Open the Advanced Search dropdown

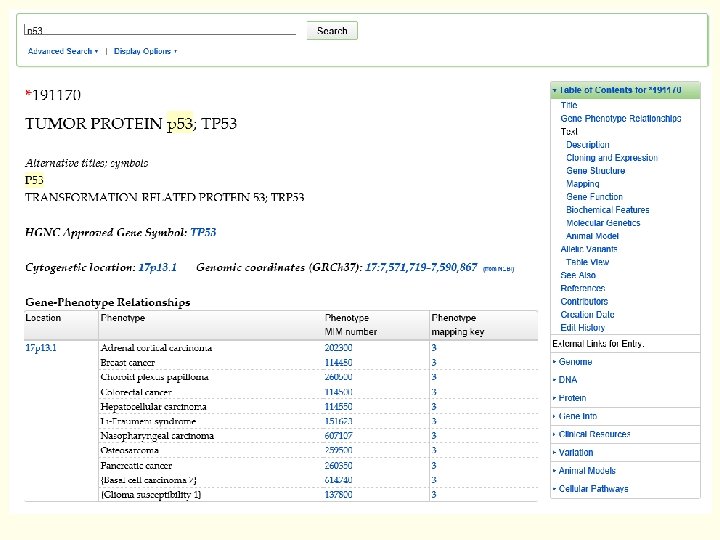(x=62, y=51)
